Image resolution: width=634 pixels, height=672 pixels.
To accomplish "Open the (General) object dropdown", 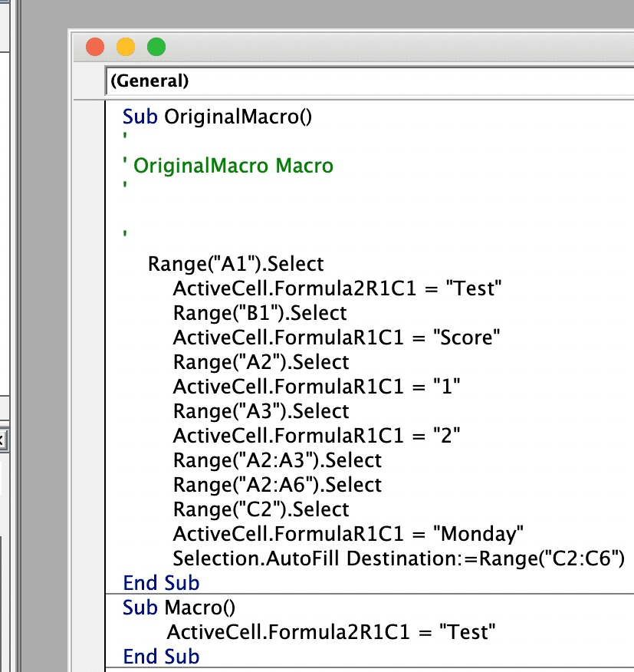I will coord(370,81).
